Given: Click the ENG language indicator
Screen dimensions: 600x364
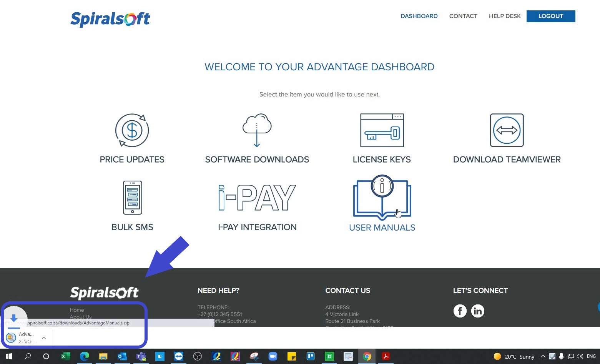Looking at the screenshot, I should 591,356.
